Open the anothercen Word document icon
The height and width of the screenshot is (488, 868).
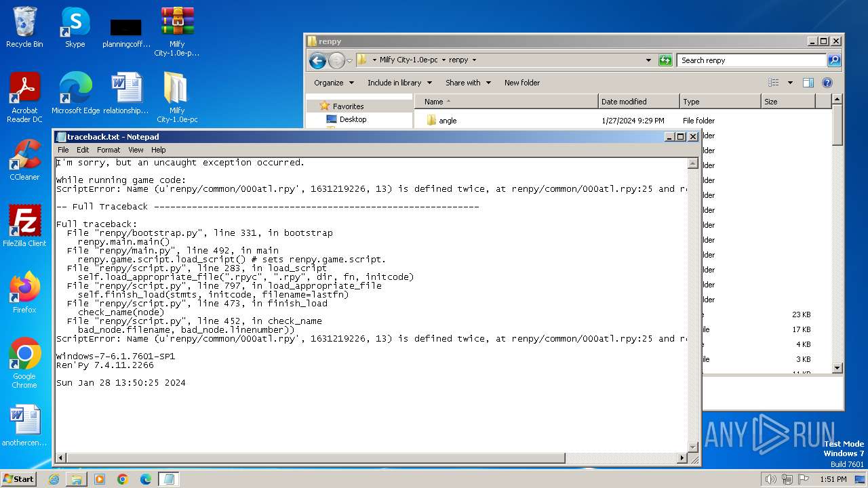(24, 426)
